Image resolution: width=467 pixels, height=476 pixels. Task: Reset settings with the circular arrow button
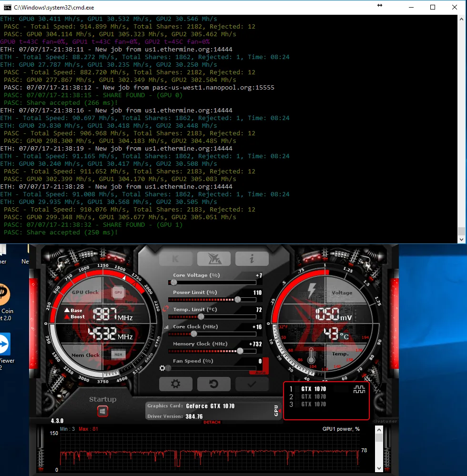pos(214,384)
